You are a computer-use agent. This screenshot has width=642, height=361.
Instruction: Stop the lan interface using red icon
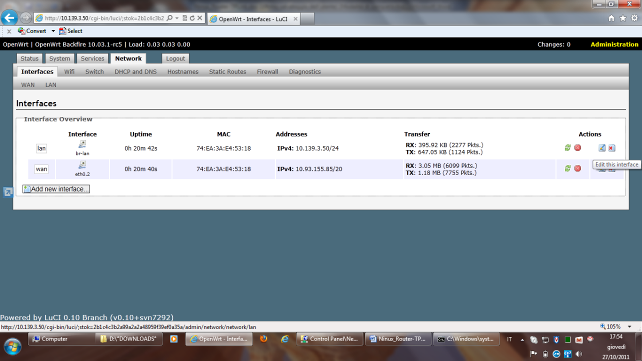[577, 148]
